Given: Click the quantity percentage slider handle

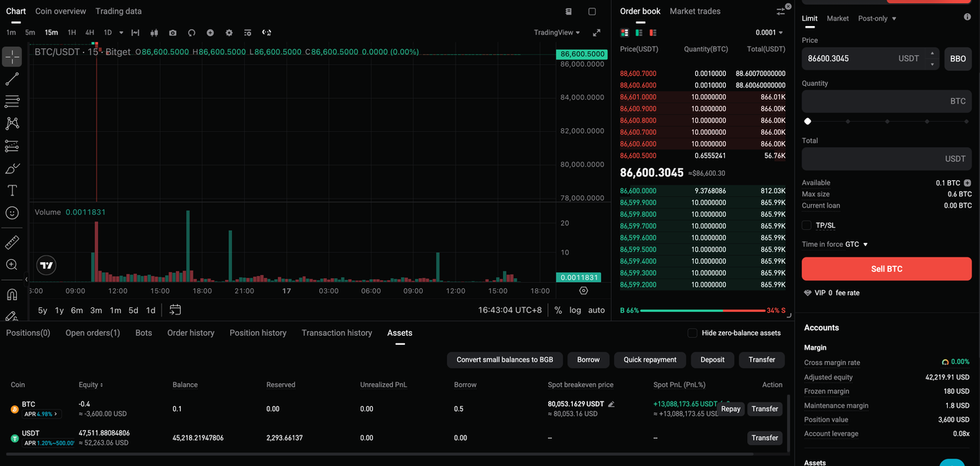Looking at the screenshot, I should pos(807,121).
